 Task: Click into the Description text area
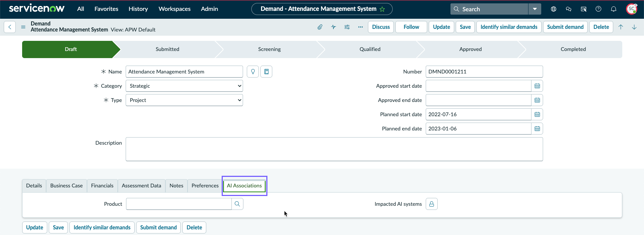click(334, 149)
